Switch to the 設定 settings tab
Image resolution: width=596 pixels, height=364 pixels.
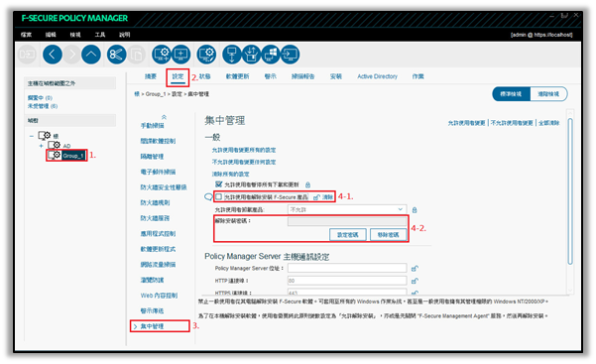pos(178,76)
